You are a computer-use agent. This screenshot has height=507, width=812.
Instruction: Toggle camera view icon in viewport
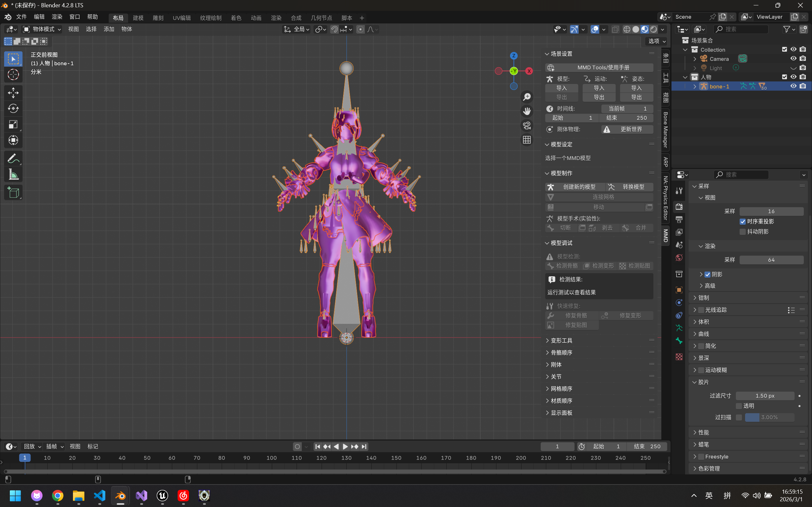pos(527,125)
